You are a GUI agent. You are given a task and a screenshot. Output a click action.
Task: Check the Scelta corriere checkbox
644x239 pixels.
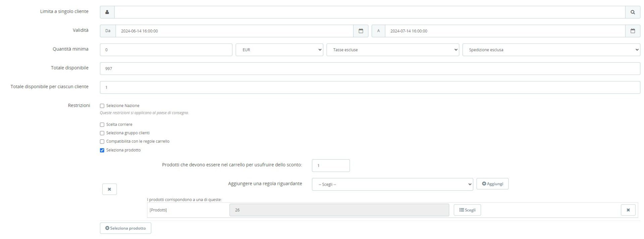pos(102,125)
